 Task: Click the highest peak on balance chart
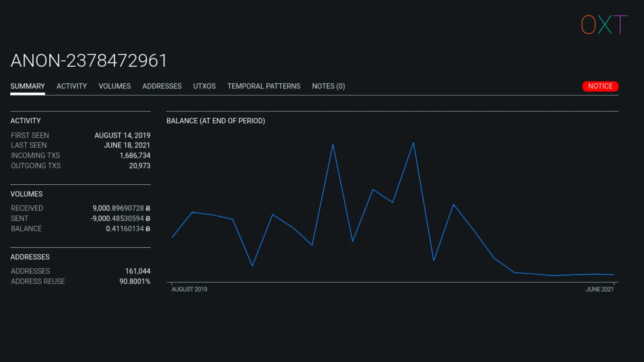pyautogui.click(x=413, y=143)
